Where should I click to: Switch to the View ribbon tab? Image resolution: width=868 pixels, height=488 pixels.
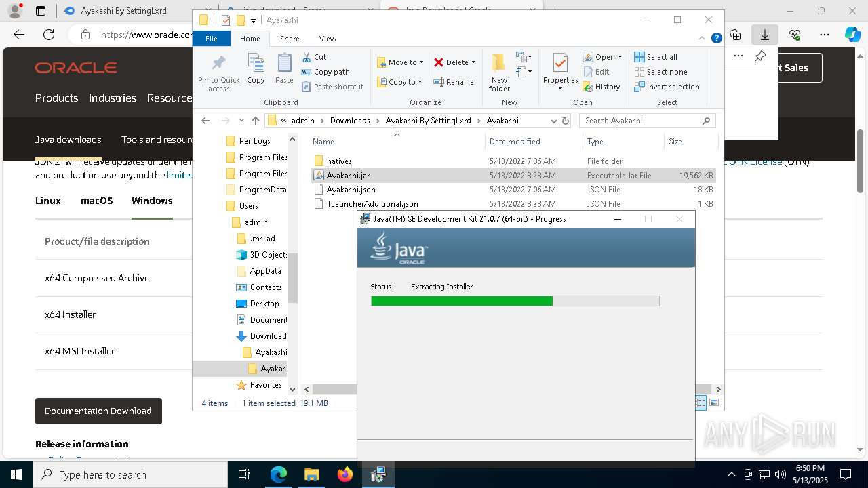[328, 39]
